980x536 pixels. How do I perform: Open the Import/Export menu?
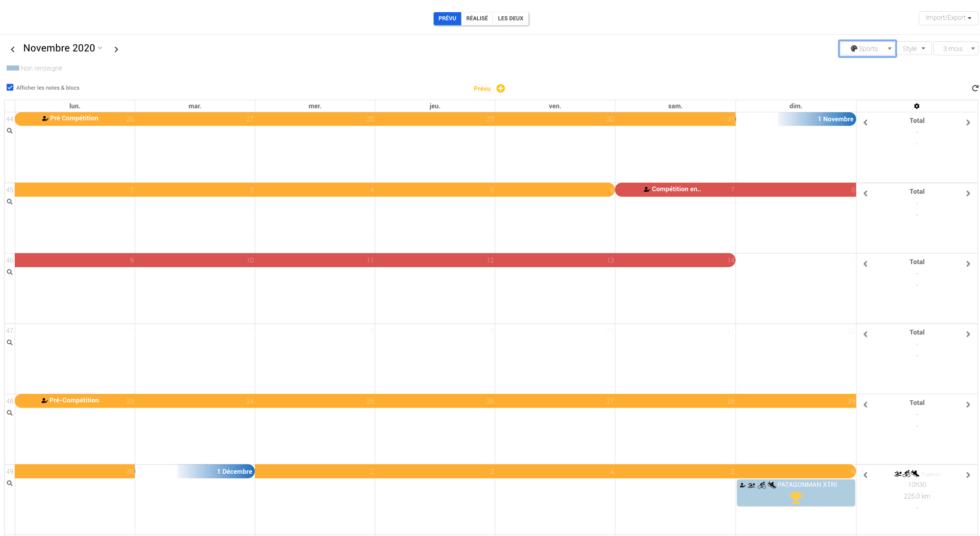coord(948,18)
